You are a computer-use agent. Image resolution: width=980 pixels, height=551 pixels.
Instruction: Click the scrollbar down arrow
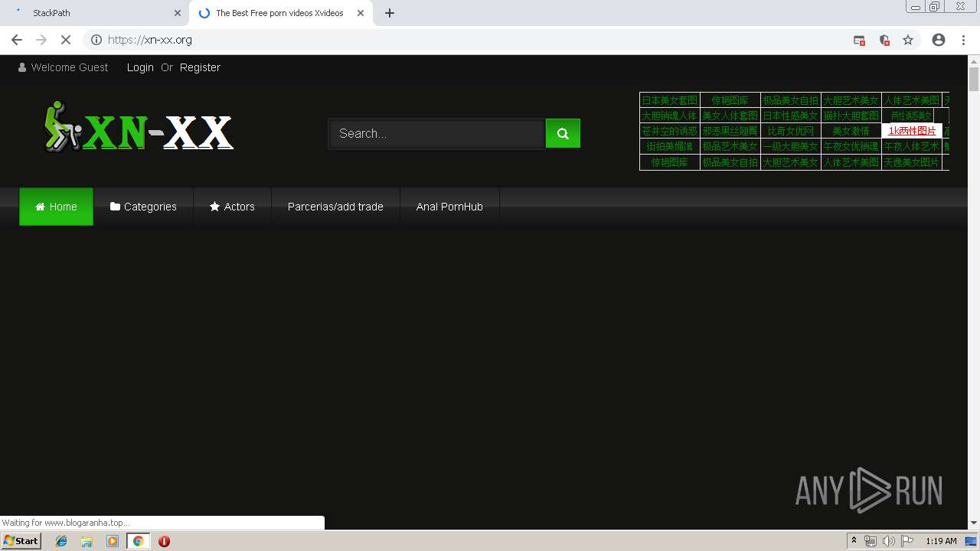[x=974, y=523]
